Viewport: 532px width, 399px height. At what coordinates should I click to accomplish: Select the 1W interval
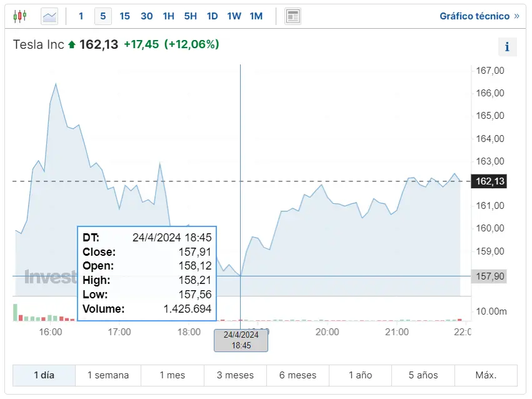click(234, 16)
